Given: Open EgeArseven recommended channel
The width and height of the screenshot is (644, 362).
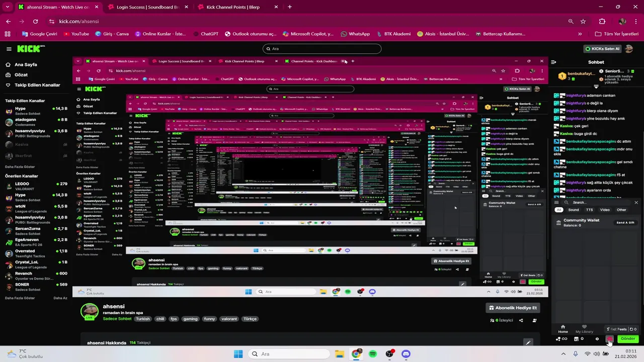Looking at the screenshot, I should (35, 242).
